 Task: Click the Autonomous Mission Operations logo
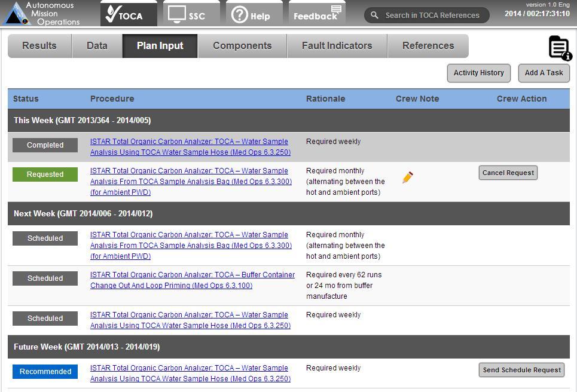click(x=41, y=13)
